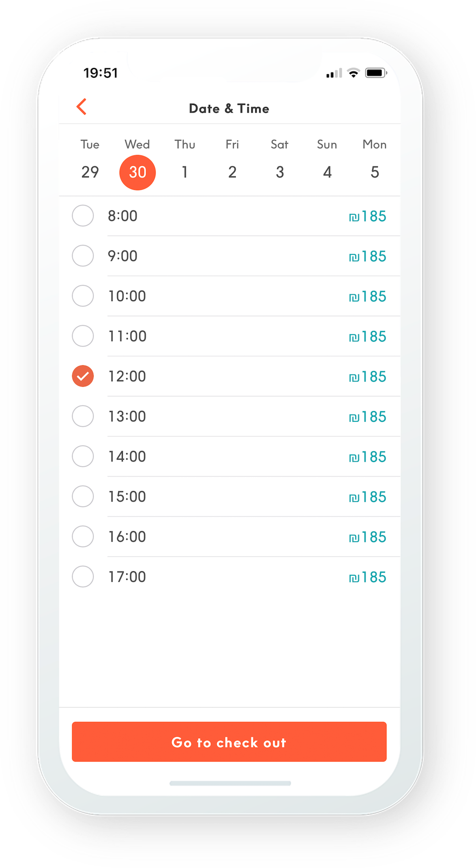Open Friday 2 date tab
476x868 pixels.
point(232,172)
